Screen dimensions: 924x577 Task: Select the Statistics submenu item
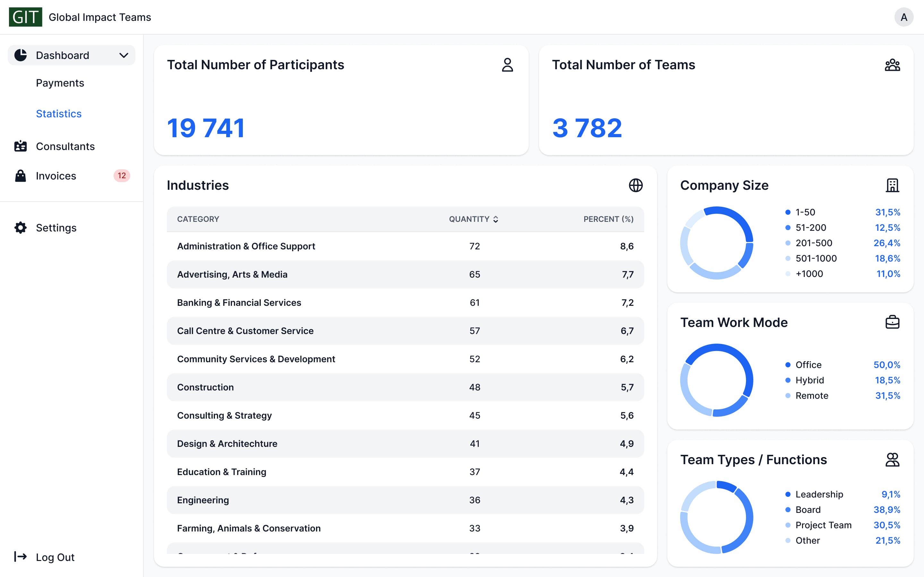pyautogui.click(x=59, y=114)
